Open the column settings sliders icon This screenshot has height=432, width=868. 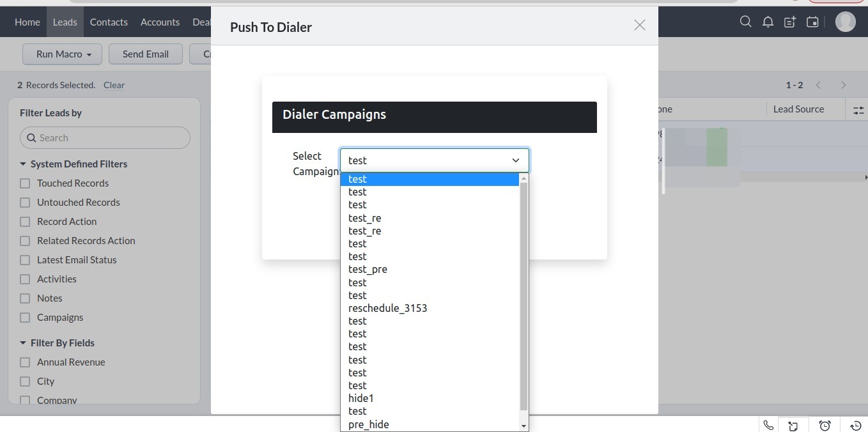858,110
